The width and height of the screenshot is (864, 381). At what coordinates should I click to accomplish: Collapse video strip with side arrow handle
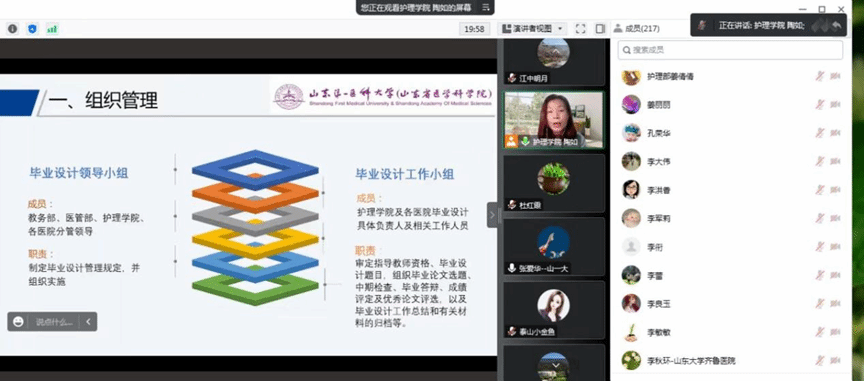pos(492,214)
